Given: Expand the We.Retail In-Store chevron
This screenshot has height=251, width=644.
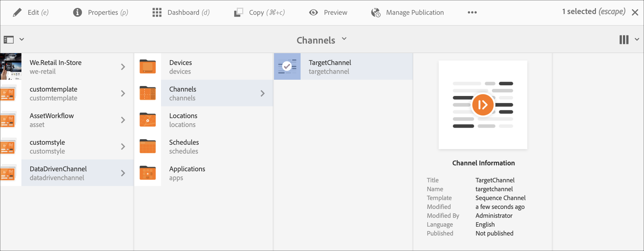Looking at the screenshot, I should tap(123, 67).
